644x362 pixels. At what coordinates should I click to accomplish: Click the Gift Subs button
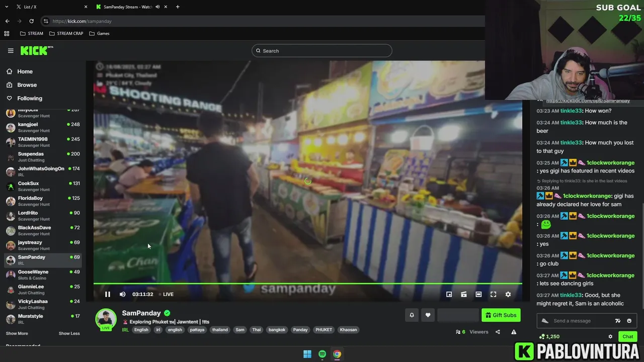[501, 315]
